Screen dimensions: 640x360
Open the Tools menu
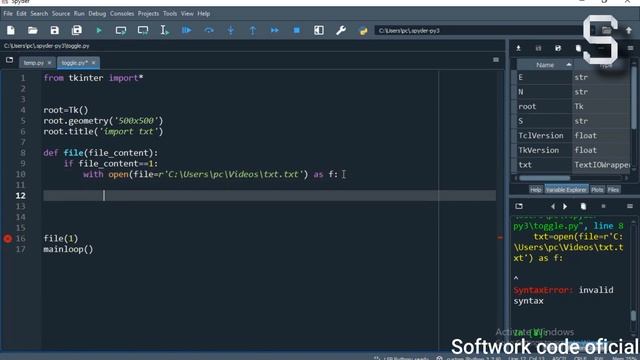170,13
